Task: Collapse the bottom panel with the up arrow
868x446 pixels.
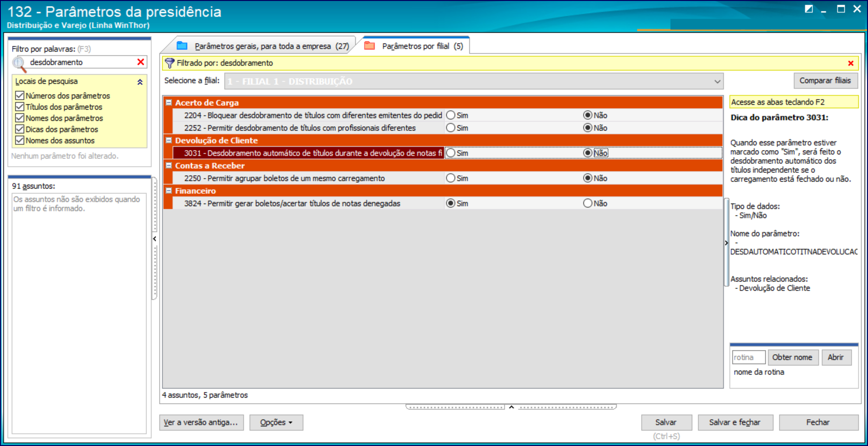Action: pyautogui.click(x=511, y=407)
